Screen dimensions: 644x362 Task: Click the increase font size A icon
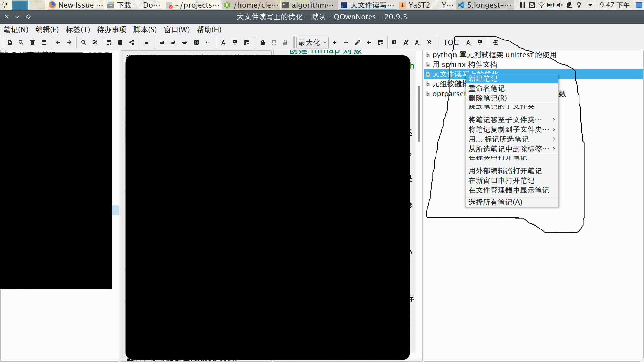tap(406, 42)
